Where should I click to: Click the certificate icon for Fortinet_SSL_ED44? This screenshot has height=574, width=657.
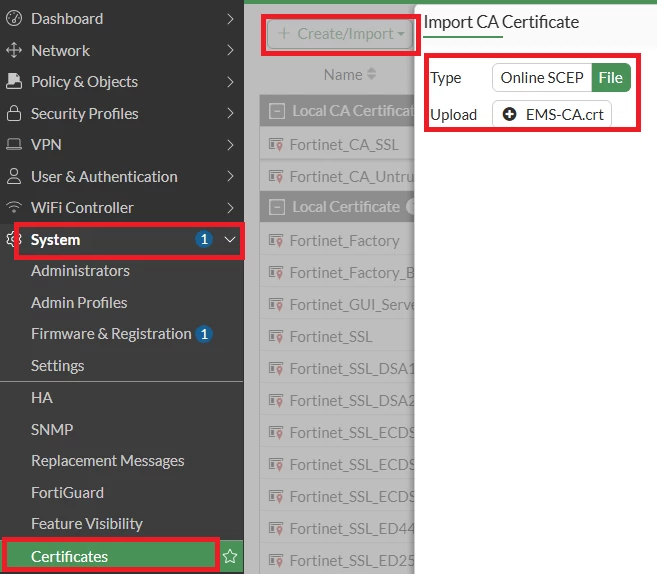tap(276, 529)
